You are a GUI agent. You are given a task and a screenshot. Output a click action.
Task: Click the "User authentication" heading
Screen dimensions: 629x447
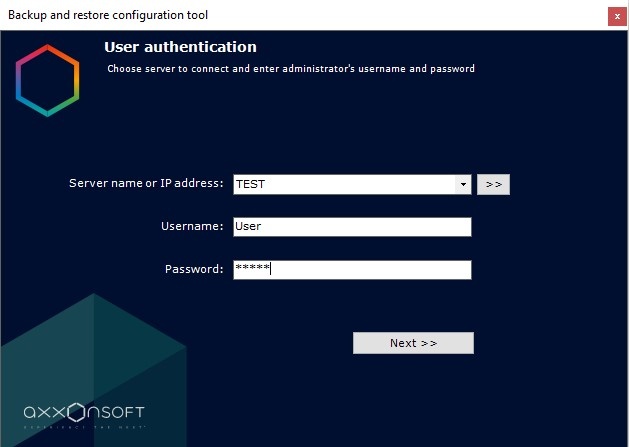pyautogui.click(x=180, y=47)
